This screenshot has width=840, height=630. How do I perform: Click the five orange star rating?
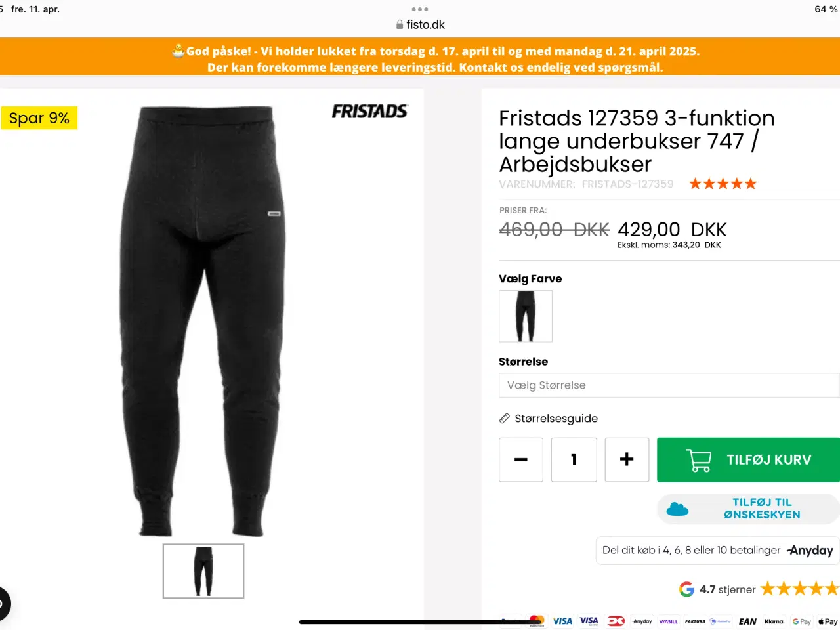point(723,184)
